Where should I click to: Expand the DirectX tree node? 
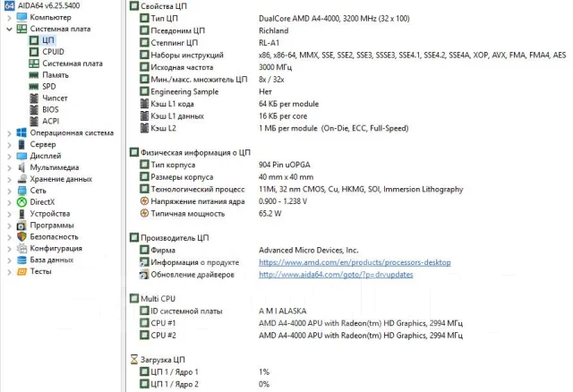click(9, 203)
